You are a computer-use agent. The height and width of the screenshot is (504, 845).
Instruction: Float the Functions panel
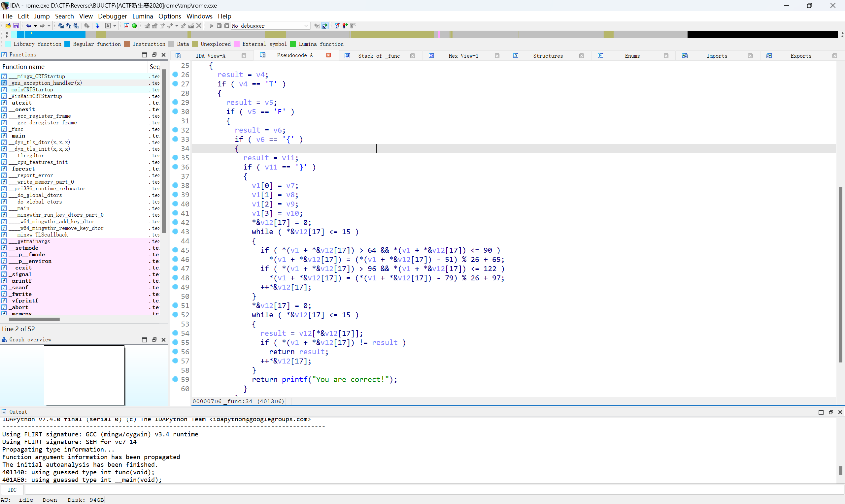pyautogui.click(x=154, y=55)
